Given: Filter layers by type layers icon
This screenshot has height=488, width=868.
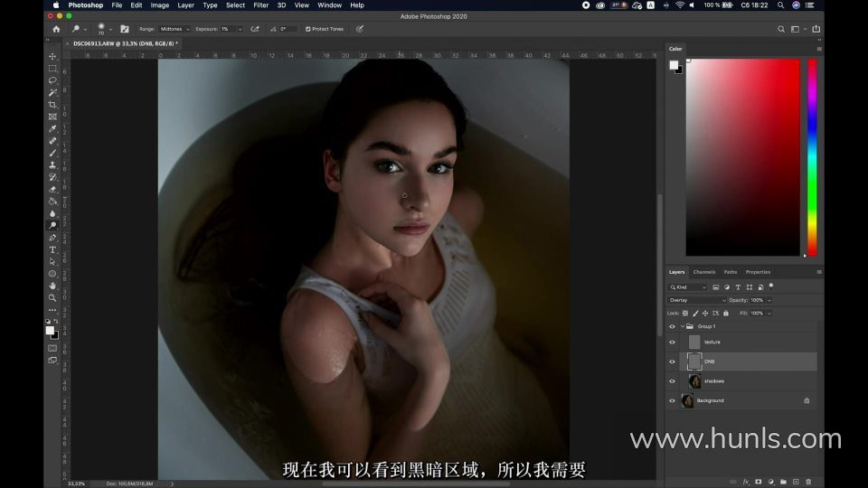Looking at the screenshot, I should pyautogui.click(x=738, y=287).
